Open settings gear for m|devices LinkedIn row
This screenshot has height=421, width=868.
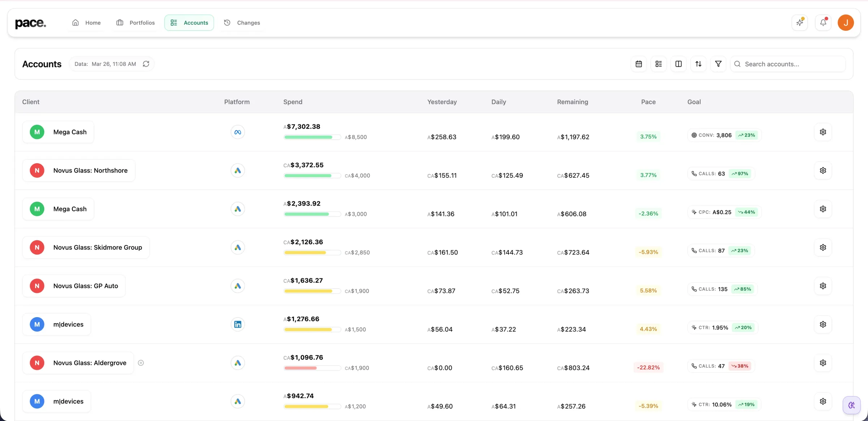(x=823, y=324)
